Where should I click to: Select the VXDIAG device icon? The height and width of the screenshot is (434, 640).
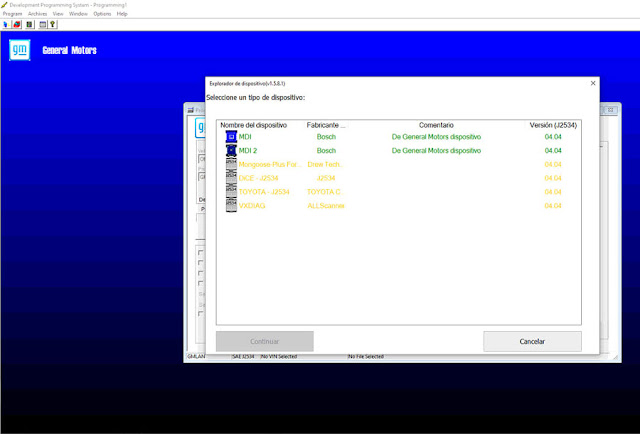click(x=231, y=206)
